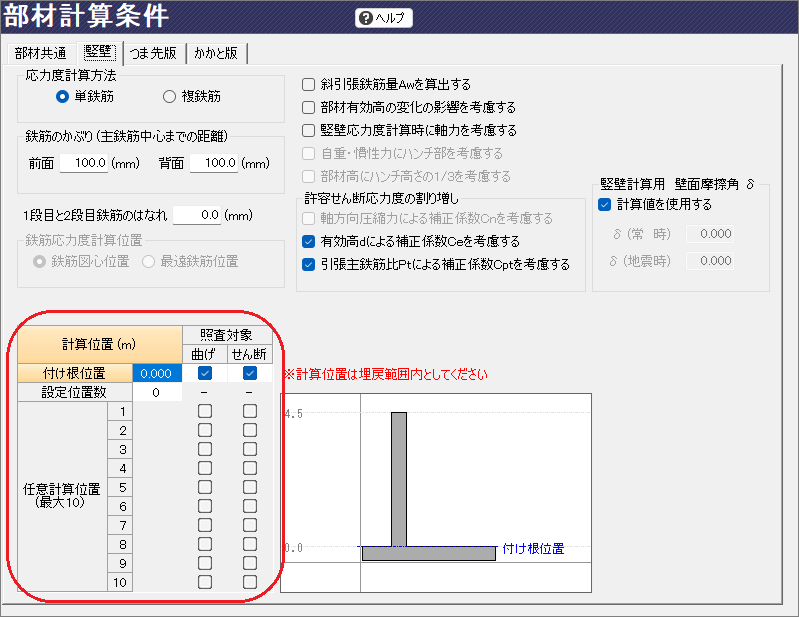Image resolution: width=799 pixels, height=617 pixels.
Task: Uncheck せん断 checkbox for 付け根位置
Action: click(x=250, y=374)
